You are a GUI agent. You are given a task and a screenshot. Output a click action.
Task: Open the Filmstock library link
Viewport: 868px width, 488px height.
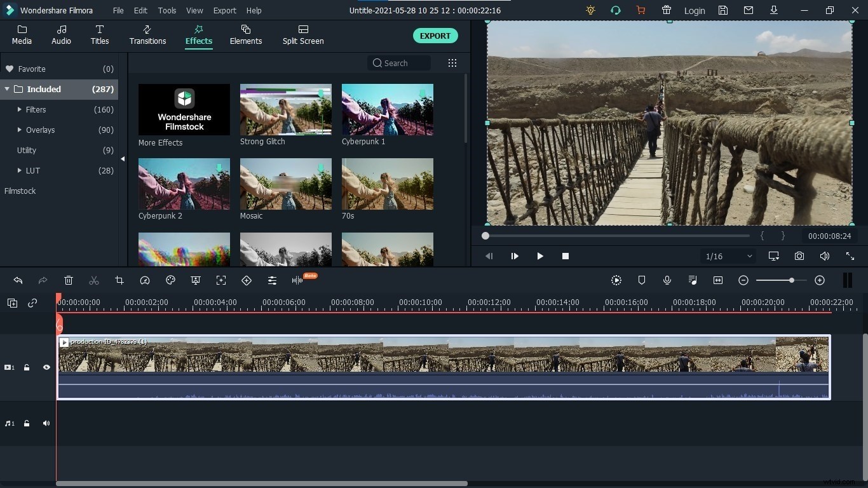pos(20,191)
